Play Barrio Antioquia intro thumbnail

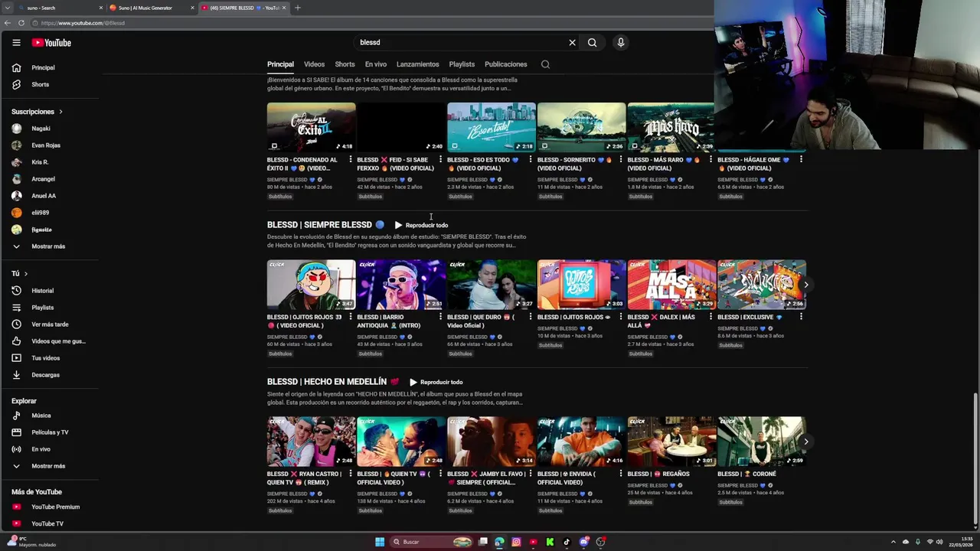[401, 285]
